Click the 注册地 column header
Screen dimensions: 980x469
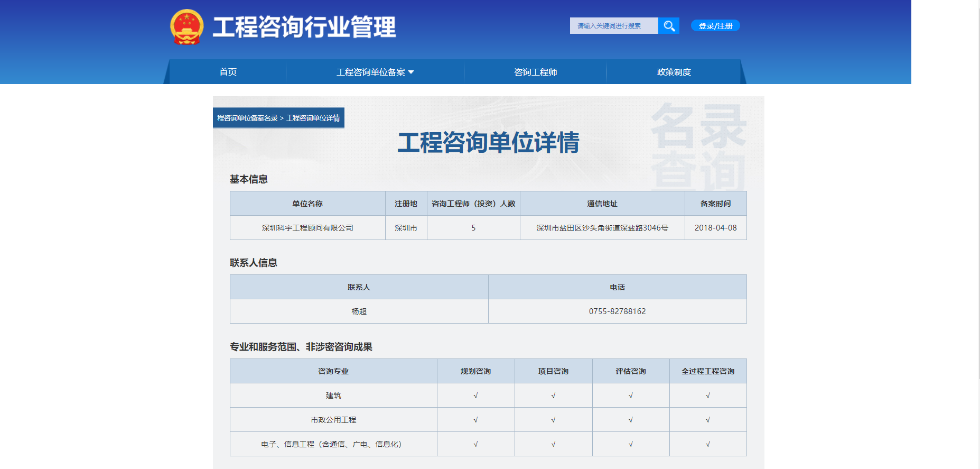pos(406,204)
